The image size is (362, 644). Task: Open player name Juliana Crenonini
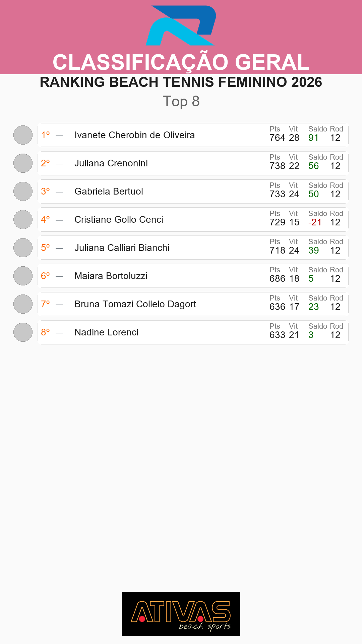[x=111, y=163]
